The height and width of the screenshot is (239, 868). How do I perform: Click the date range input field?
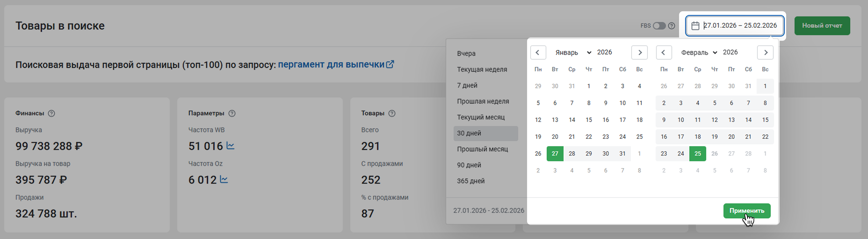(740, 26)
